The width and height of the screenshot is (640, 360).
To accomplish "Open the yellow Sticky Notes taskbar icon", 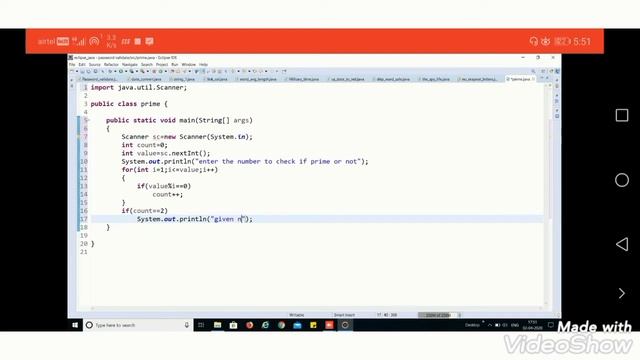I will [x=313, y=325].
